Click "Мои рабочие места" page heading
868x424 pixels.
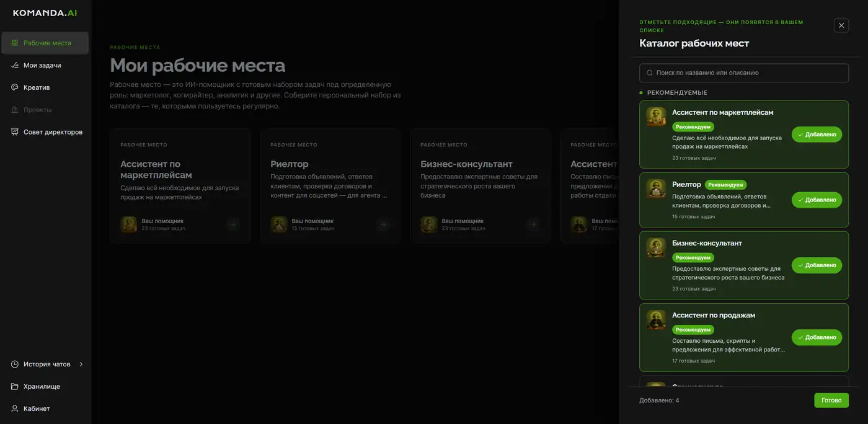coord(198,65)
